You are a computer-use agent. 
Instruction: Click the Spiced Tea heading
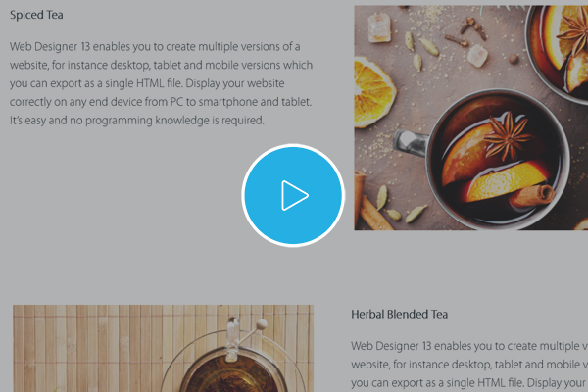coord(36,15)
